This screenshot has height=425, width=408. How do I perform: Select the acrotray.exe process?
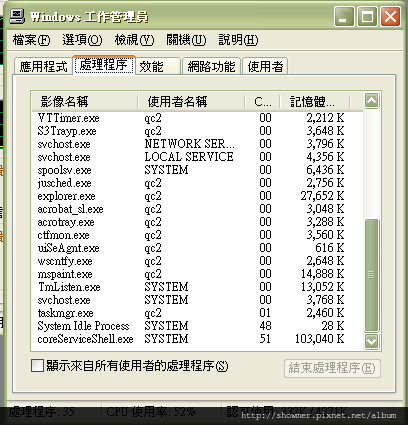(x=197, y=222)
